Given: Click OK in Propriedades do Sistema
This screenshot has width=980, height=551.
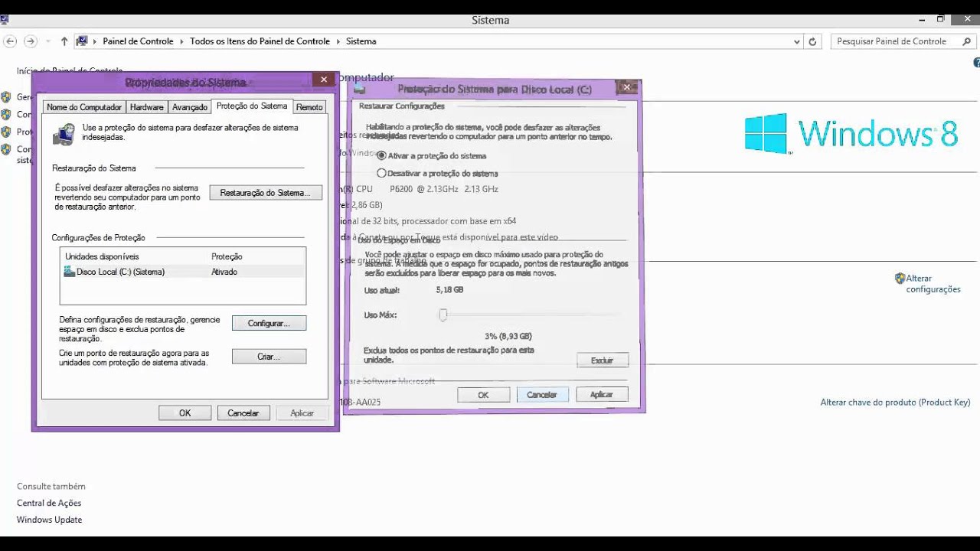Looking at the screenshot, I should [x=185, y=412].
